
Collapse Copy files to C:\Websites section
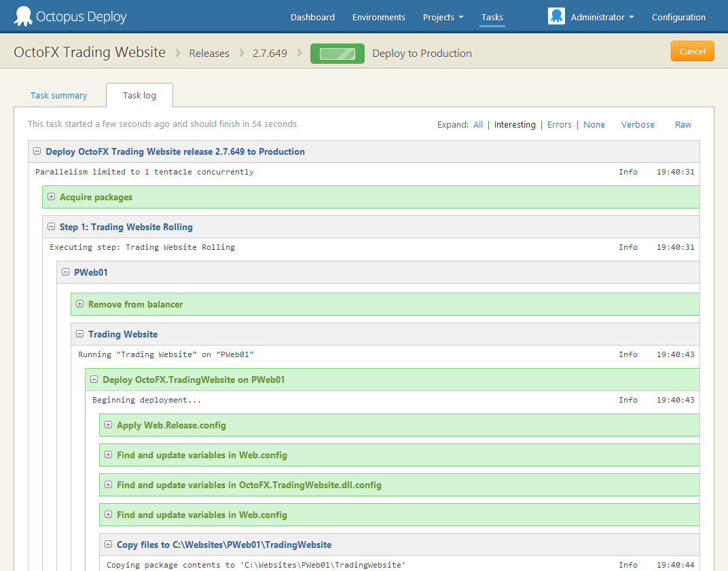[x=109, y=545]
